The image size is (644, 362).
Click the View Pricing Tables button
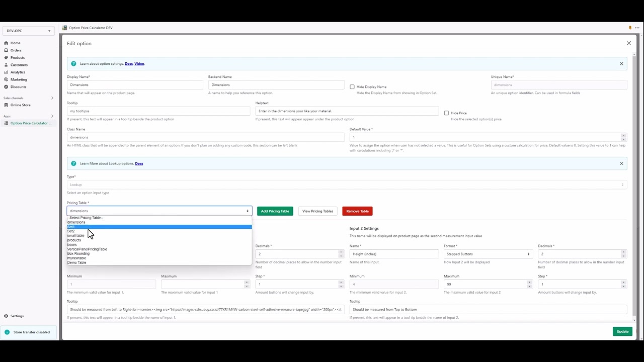pyautogui.click(x=317, y=211)
